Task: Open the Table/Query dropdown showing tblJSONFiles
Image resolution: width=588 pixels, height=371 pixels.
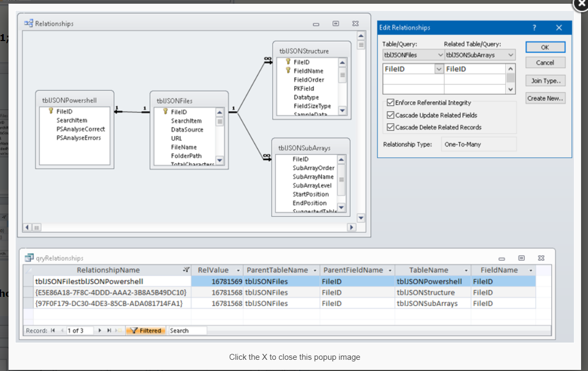Action: (440, 55)
